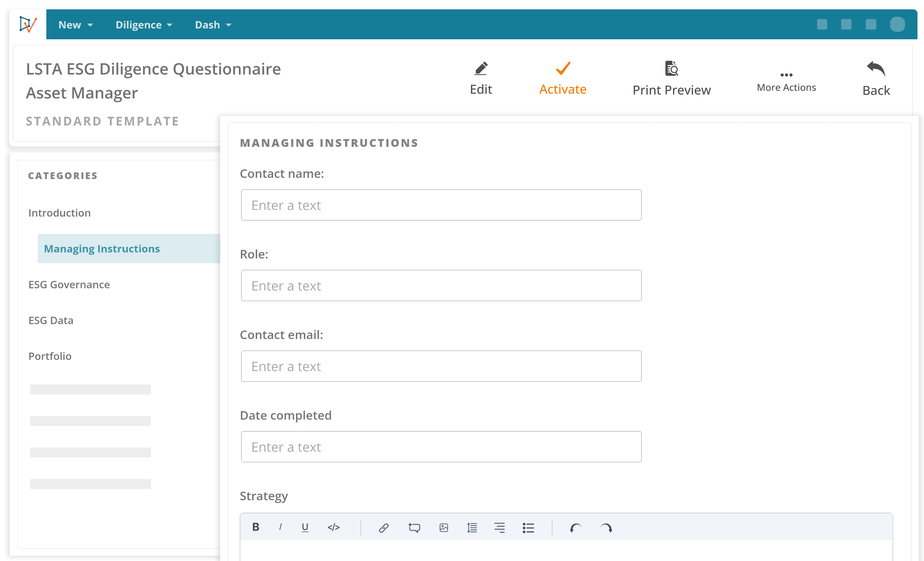
Task: Toggle italic in Strategy editor
Action: pyautogui.click(x=280, y=527)
